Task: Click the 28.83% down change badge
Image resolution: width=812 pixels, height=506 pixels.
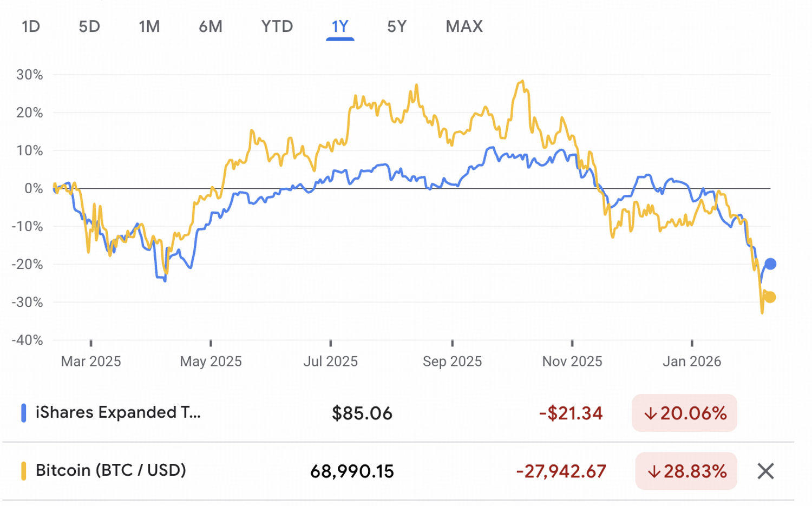Action: 686,471
